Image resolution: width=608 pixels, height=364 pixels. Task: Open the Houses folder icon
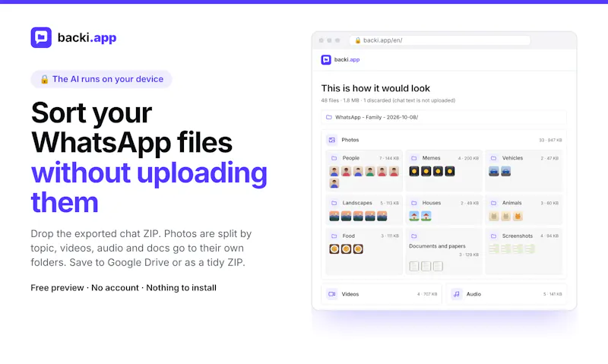(x=413, y=203)
